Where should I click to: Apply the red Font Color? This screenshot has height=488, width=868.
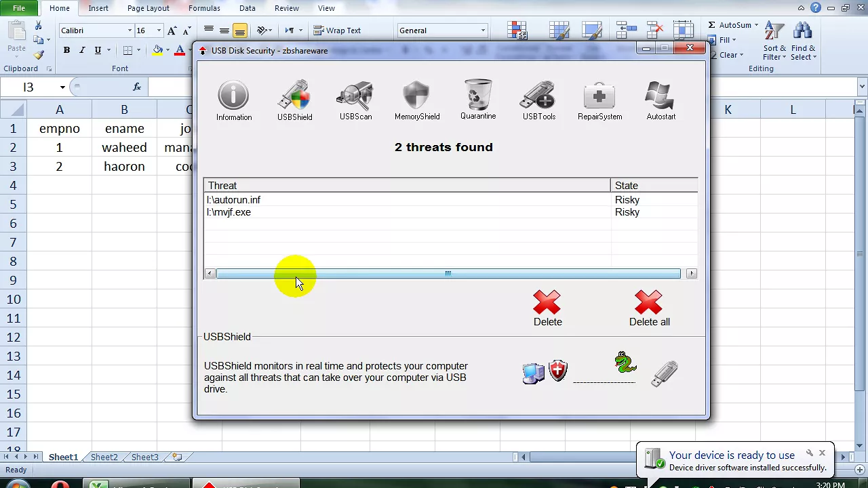[x=180, y=50]
